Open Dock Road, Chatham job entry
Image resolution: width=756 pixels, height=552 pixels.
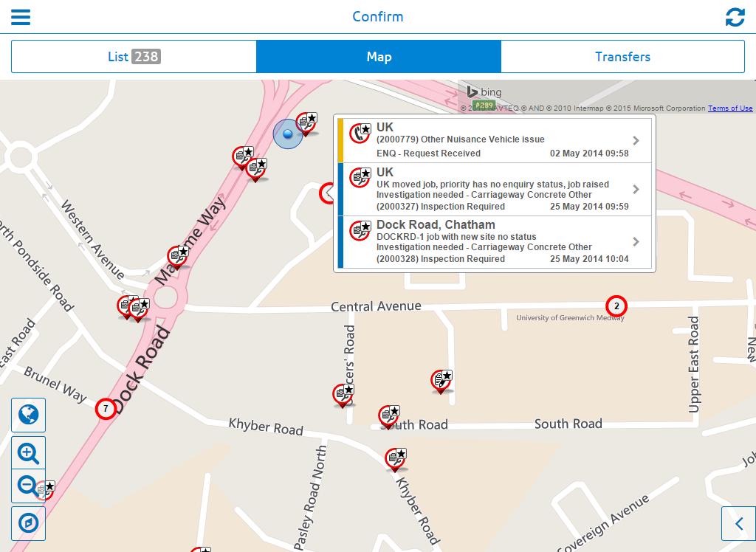click(x=495, y=242)
